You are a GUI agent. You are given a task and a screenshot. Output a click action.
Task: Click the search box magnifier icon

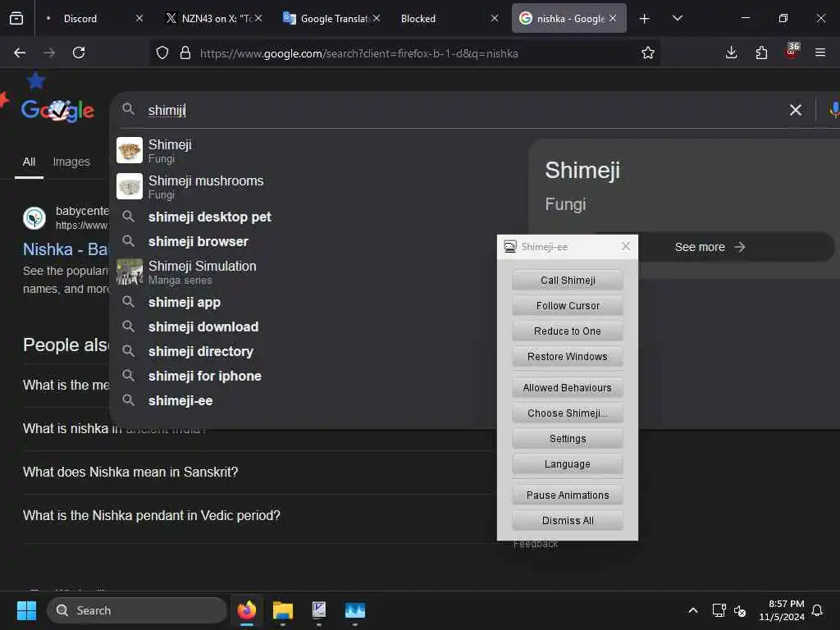[x=128, y=109]
